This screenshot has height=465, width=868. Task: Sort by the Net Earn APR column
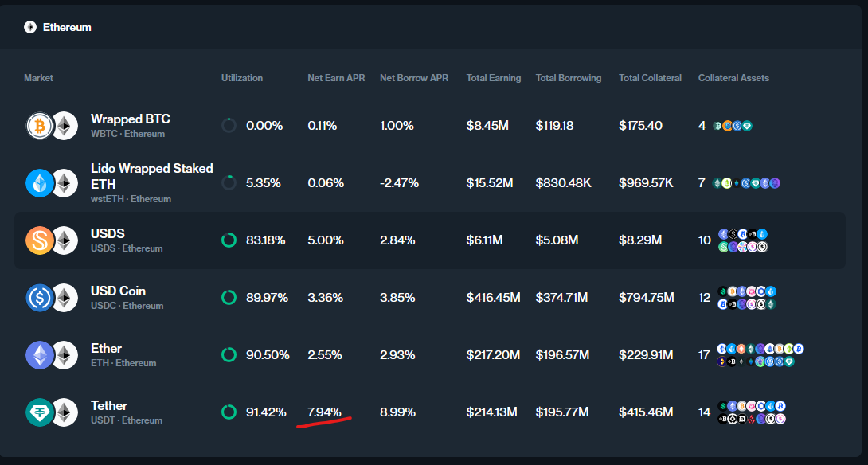point(336,77)
